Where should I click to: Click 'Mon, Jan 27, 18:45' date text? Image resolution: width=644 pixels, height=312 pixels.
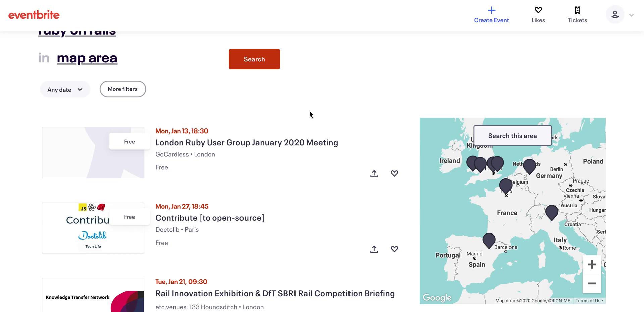click(182, 206)
